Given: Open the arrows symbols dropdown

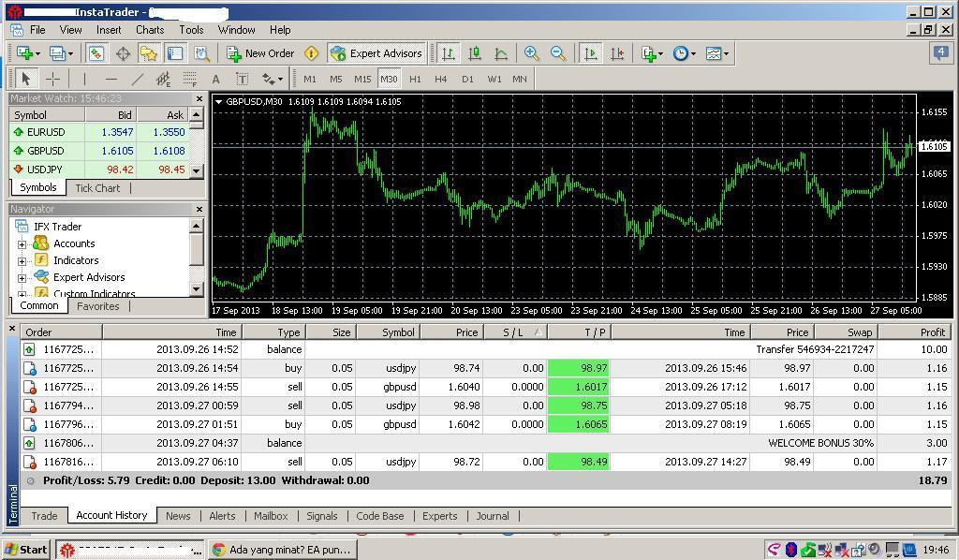Looking at the screenshot, I should click(x=273, y=79).
